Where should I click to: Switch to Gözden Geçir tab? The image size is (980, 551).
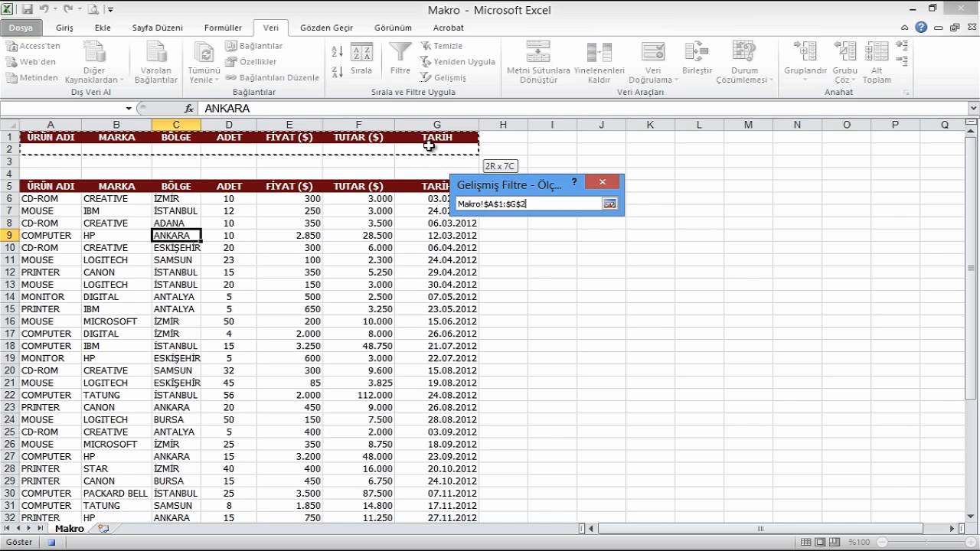tap(326, 28)
